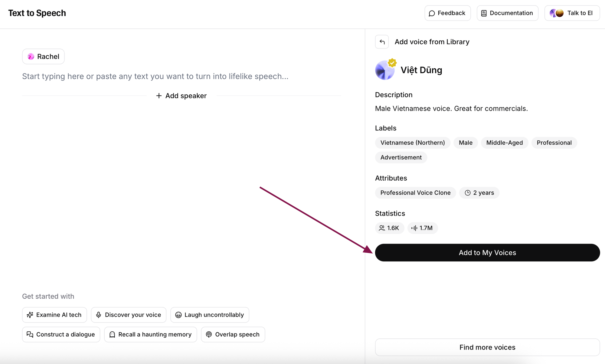The image size is (605, 364).
Task: Click the Feedback button
Action: point(447,13)
